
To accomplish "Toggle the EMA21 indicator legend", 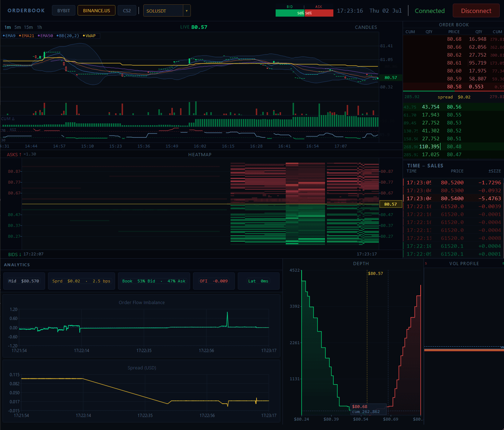I will pos(26,36).
